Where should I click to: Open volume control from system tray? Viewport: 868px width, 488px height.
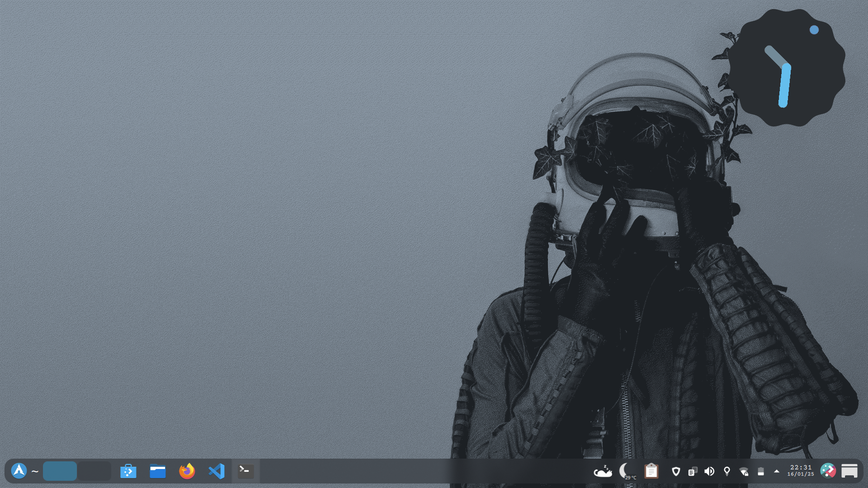click(709, 472)
